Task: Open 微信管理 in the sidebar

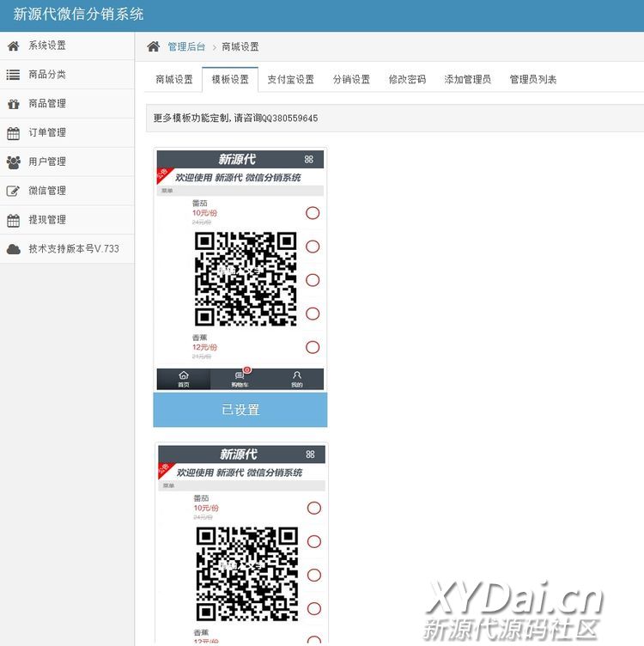Action: (67, 192)
